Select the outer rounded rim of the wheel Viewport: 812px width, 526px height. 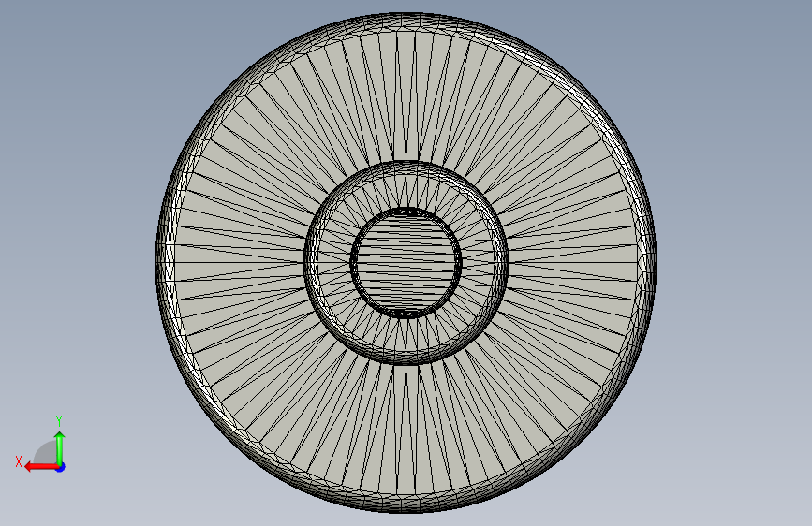point(166,262)
